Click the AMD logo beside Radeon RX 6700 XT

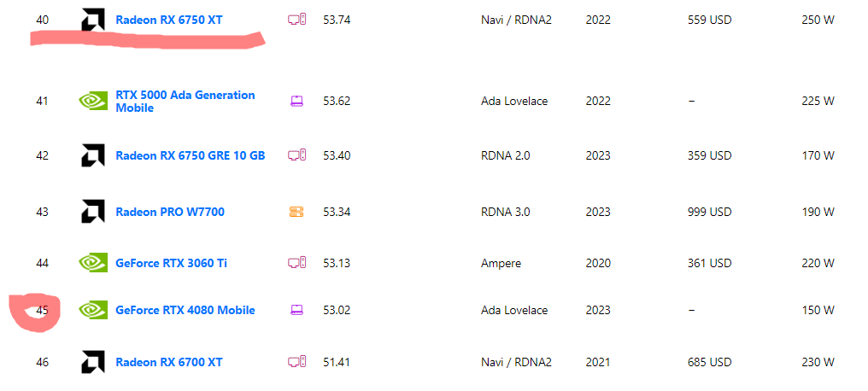(93, 362)
